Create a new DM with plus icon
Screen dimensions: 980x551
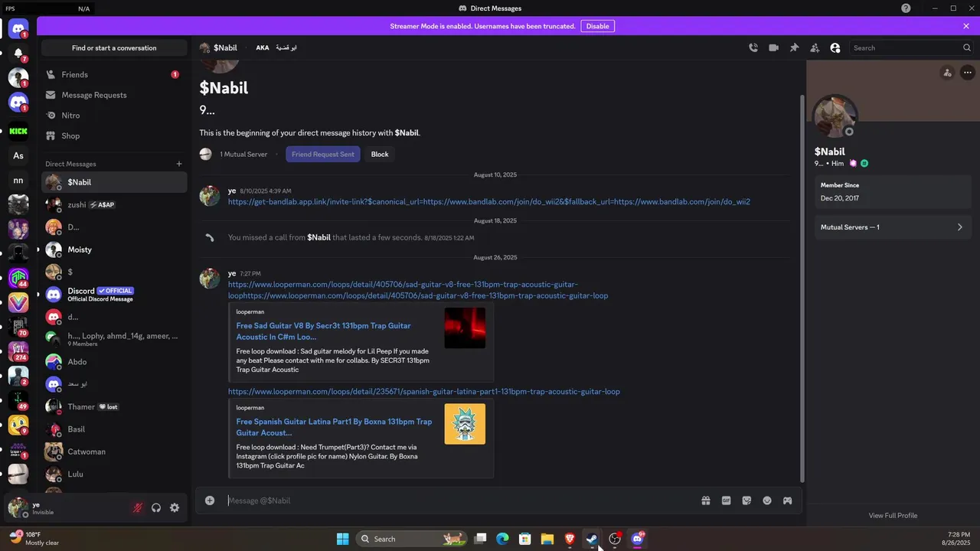(x=179, y=164)
